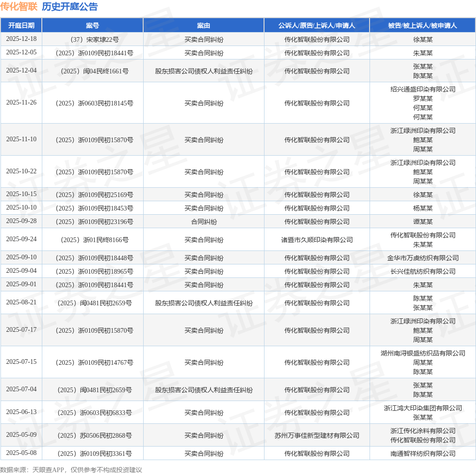Click date cell 2025-07-17
476x474 pixels.
click(21, 330)
